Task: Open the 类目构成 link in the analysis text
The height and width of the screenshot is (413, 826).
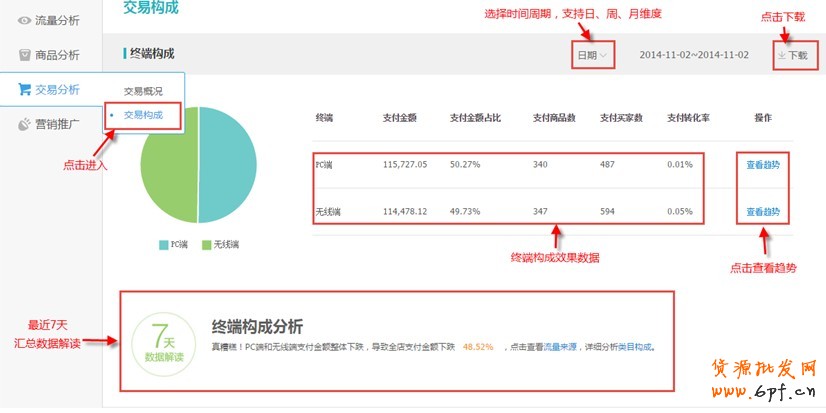Action: (635, 347)
